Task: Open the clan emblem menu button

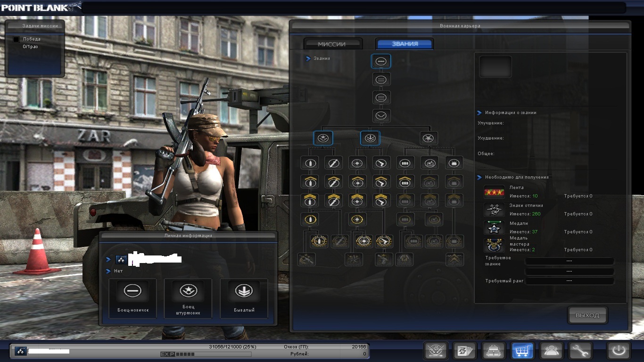Action: pyautogui.click(x=435, y=351)
